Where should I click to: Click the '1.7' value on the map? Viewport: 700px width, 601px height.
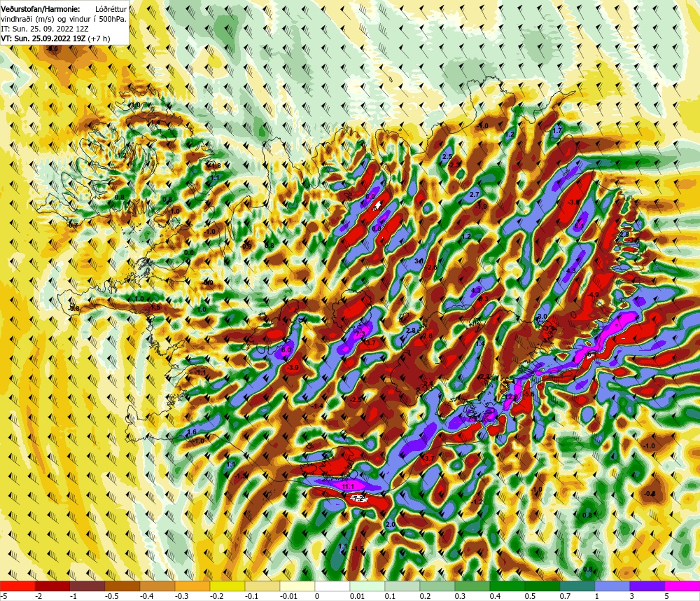pos(557,131)
